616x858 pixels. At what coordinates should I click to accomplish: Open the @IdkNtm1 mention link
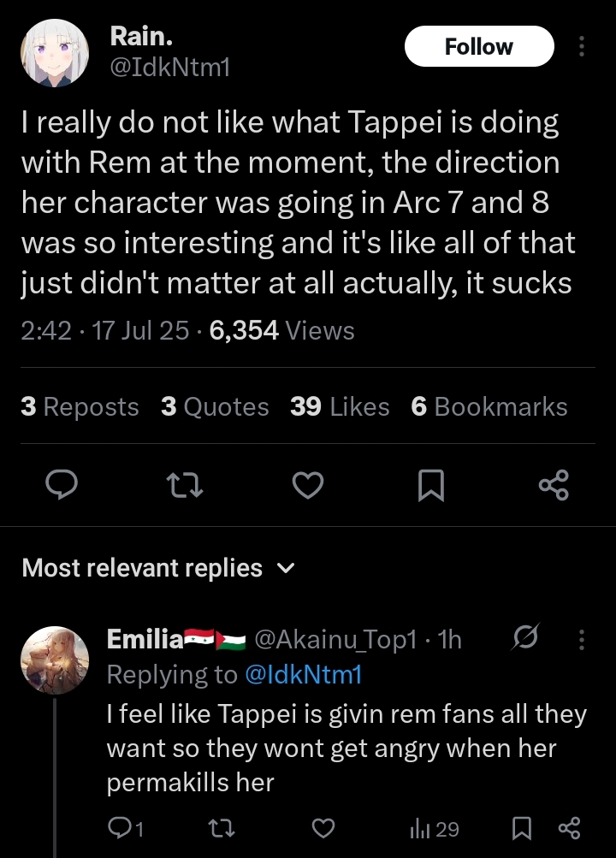coord(304,674)
